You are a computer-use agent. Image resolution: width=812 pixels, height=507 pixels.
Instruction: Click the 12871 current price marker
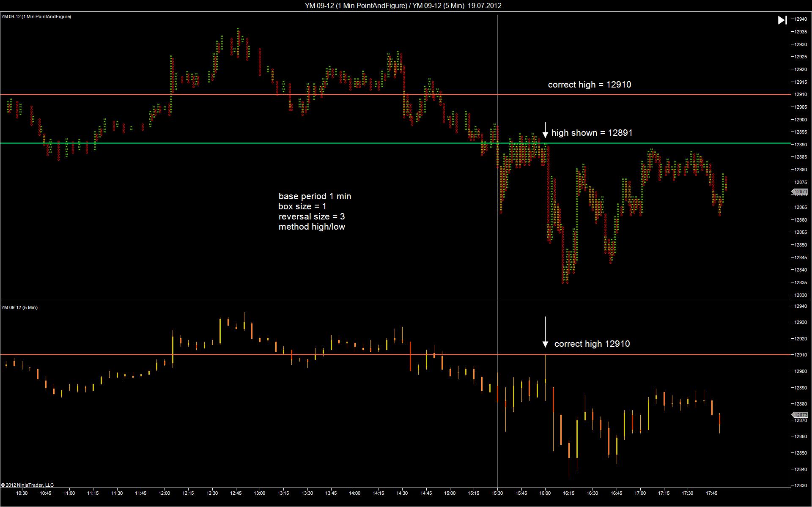click(x=800, y=192)
